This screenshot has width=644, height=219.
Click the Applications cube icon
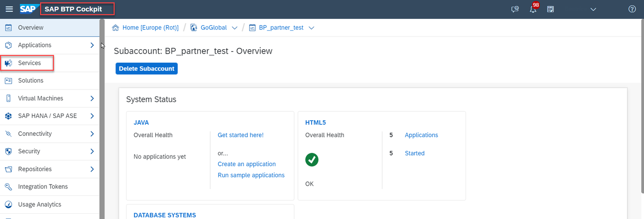pyautogui.click(x=8, y=45)
